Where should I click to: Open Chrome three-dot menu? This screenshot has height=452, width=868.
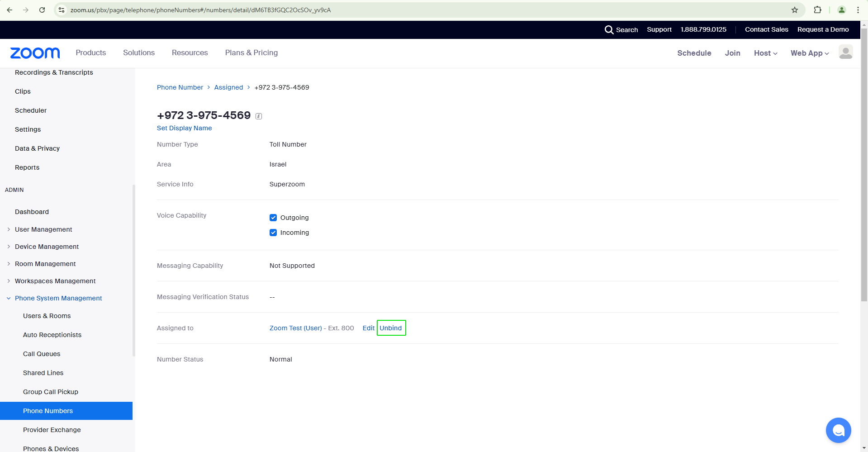(x=858, y=10)
